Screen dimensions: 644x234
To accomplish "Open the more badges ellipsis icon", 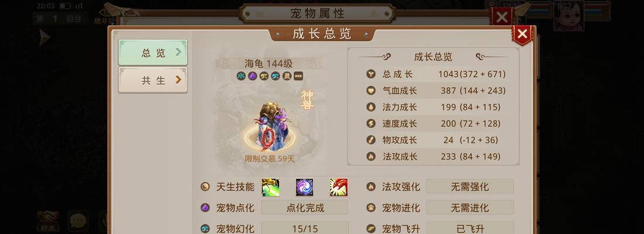I will [x=298, y=76].
